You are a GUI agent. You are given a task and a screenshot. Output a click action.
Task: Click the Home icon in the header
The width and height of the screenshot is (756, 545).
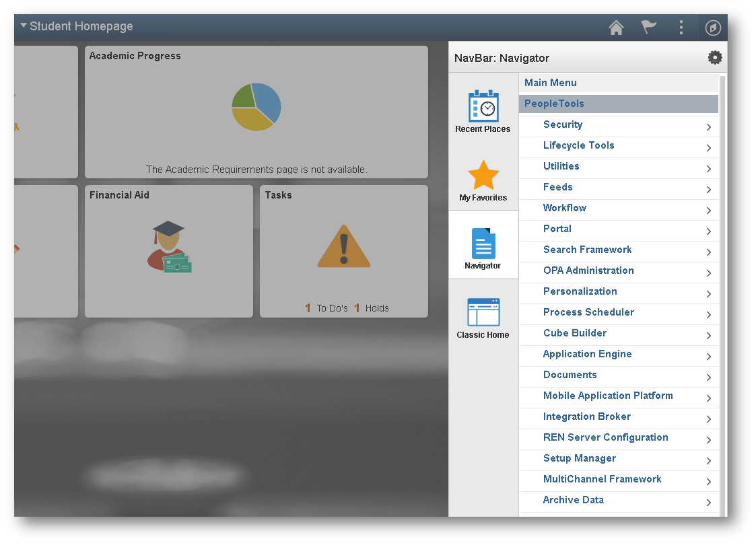click(x=615, y=28)
